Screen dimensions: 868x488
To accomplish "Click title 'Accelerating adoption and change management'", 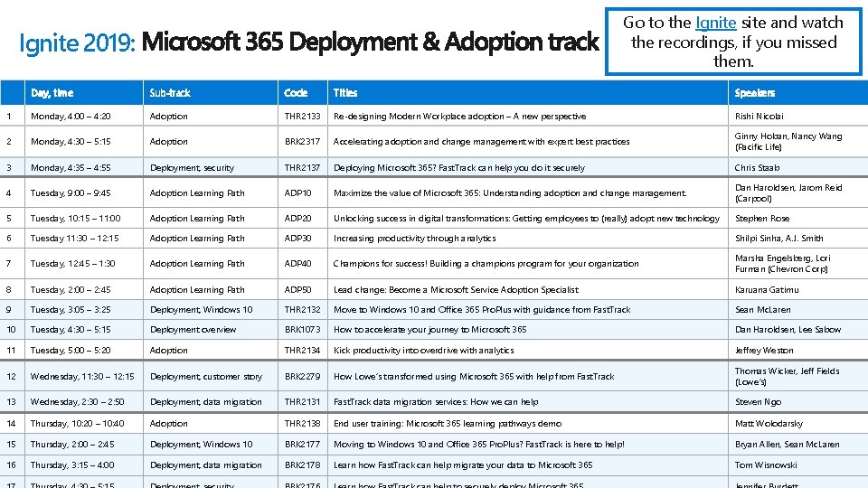I will (481, 142).
